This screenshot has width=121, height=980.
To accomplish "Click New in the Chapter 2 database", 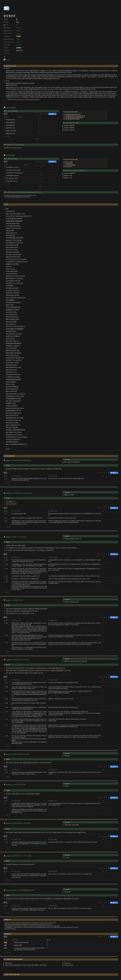I will tap(113, 508).
